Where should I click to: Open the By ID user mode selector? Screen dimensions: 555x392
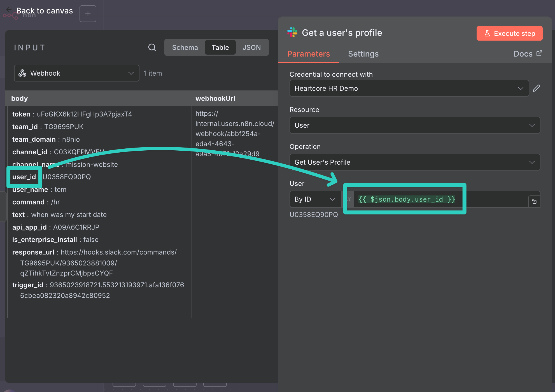pyautogui.click(x=315, y=199)
